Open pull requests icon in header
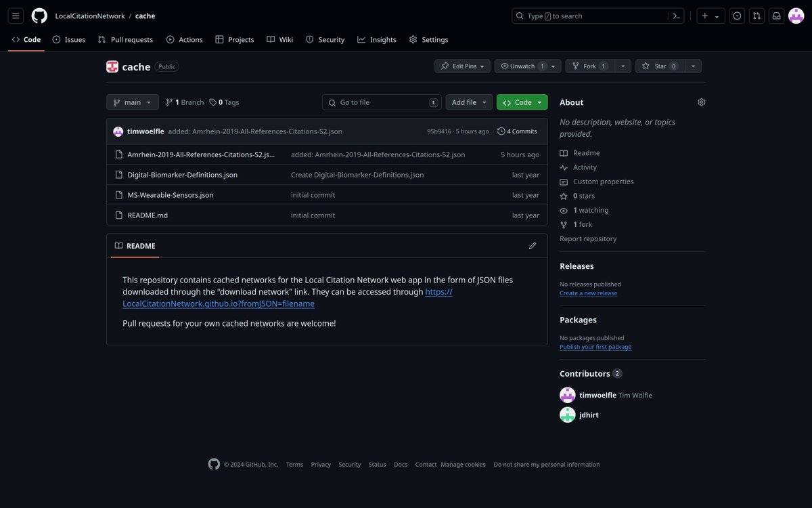 click(757, 16)
